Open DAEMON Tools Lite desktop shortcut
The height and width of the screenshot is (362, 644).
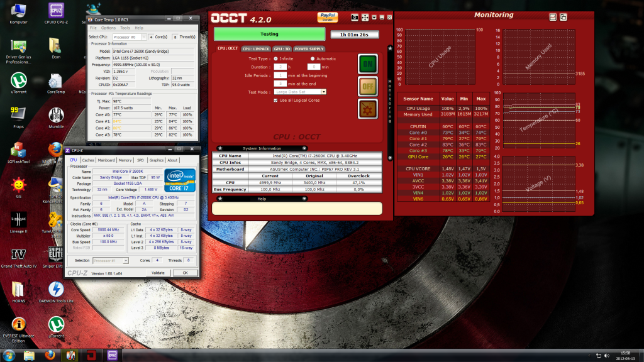coord(55,292)
